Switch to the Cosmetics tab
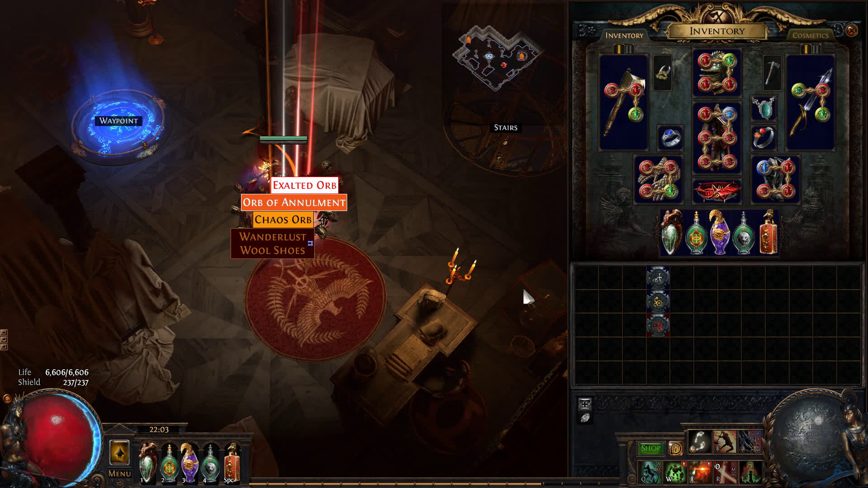 pos(810,35)
